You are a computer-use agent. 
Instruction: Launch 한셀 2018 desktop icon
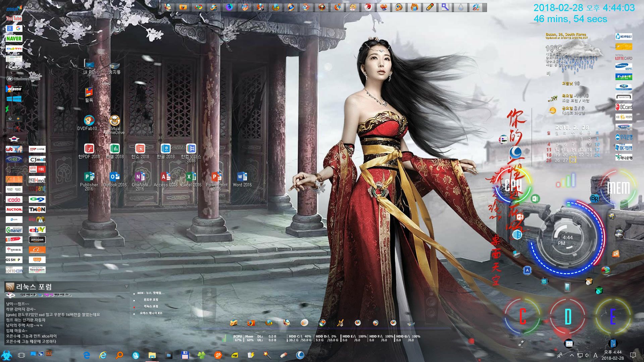[115, 151]
